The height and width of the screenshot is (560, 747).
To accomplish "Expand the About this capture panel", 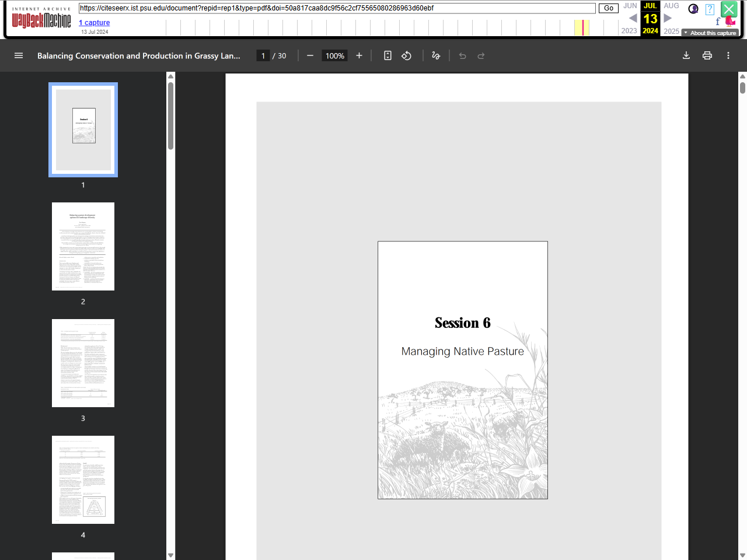I will [710, 33].
